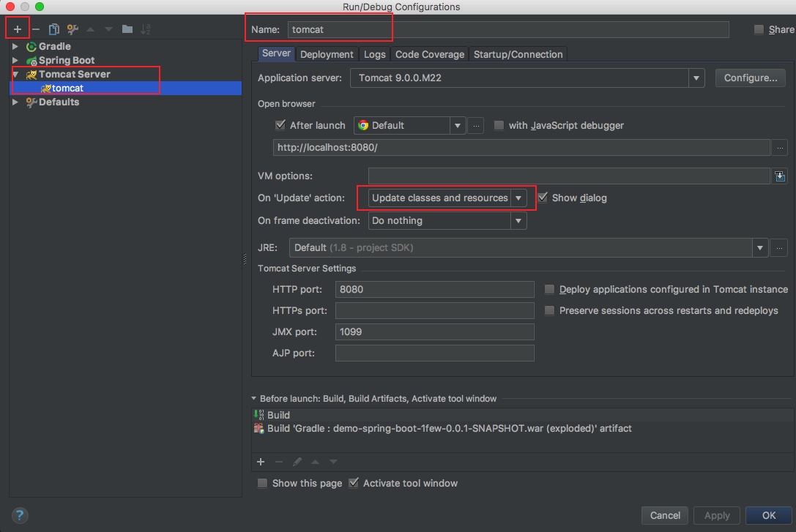Uncheck the After launch checkbox
The height and width of the screenshot is (532, 796).
[x=280, y=125]
